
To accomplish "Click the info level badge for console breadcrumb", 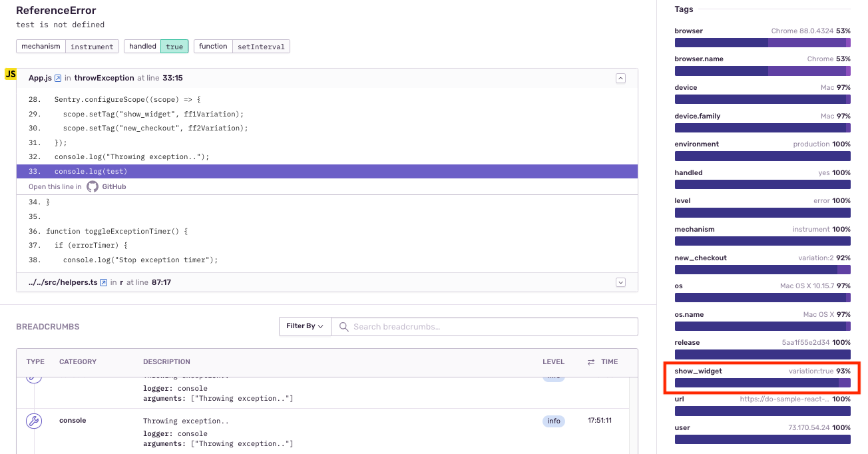I will 554,421.
